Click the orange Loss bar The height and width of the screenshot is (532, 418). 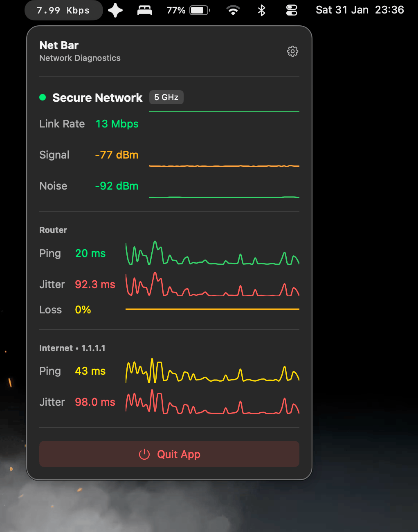212,309
